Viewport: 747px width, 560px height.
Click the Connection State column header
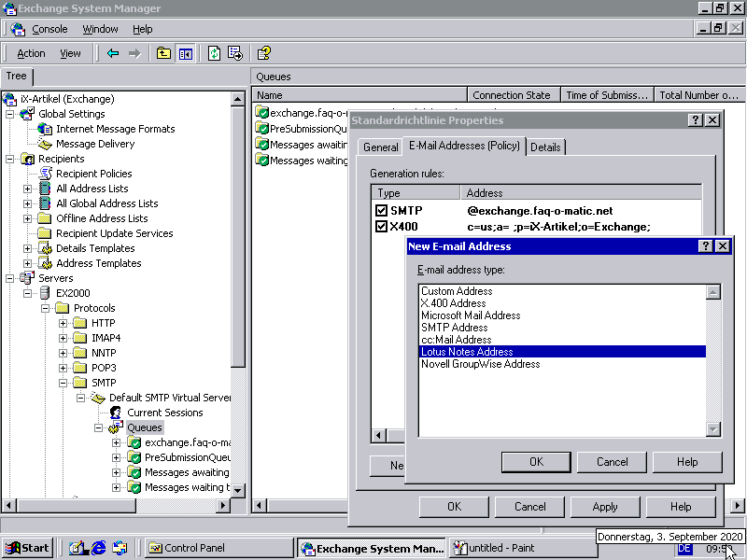[514, 95]
